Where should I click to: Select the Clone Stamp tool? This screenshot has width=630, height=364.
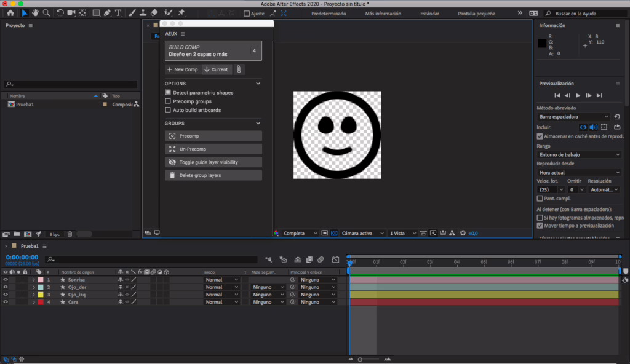143,13
